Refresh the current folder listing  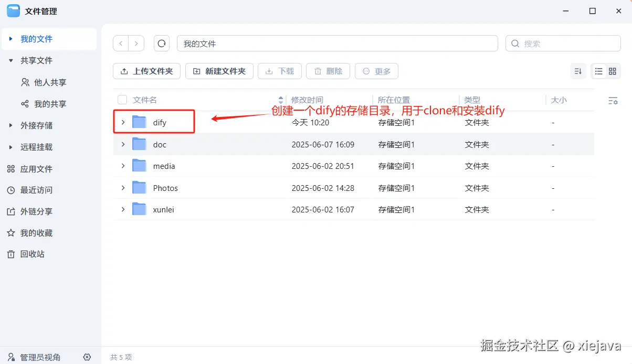(x=162, y=44)
